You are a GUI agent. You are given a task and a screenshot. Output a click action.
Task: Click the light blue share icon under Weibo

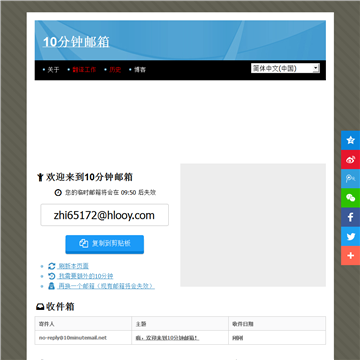tap(350, 179)
